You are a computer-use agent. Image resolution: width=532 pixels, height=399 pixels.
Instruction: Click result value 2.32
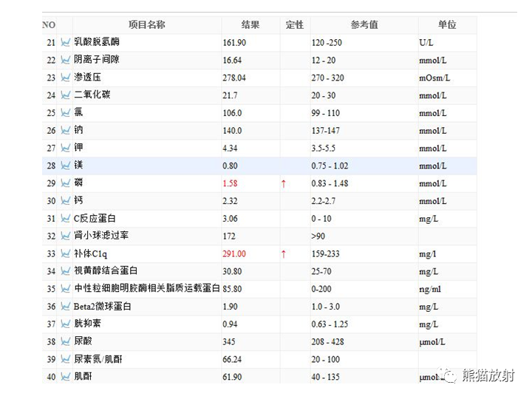[x=230, y=201]
